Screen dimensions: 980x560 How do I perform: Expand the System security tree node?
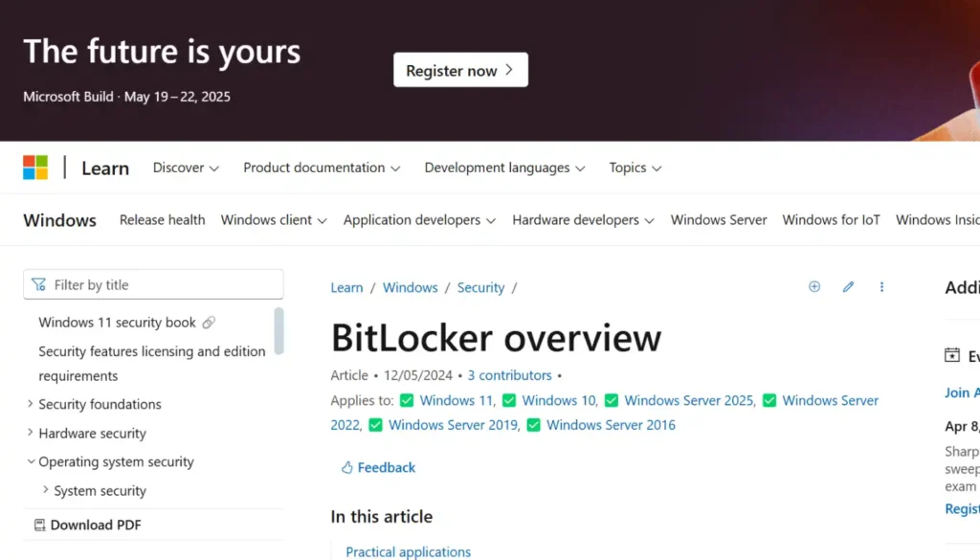(46, 490)
